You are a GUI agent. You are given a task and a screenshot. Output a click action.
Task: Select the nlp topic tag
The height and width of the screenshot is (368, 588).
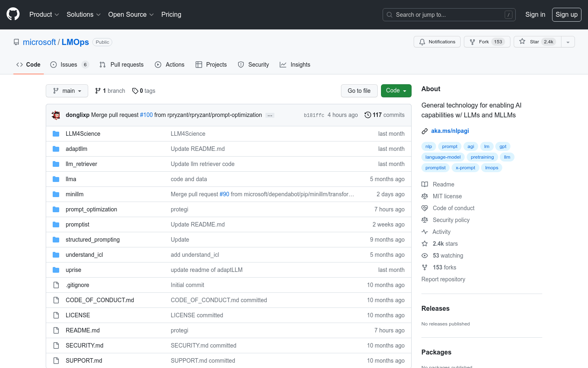click(429, 146)
